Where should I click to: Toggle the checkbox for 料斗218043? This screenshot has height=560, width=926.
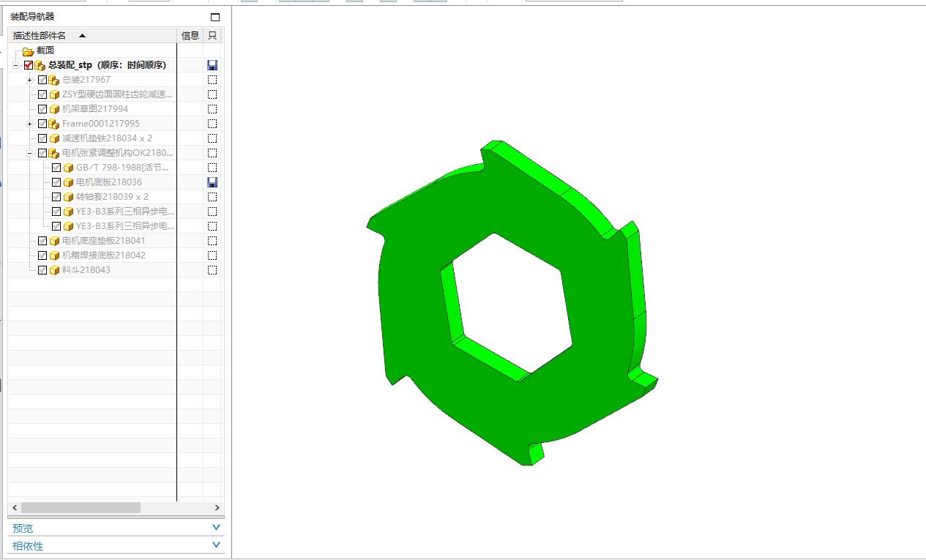[x=42, y=270]
